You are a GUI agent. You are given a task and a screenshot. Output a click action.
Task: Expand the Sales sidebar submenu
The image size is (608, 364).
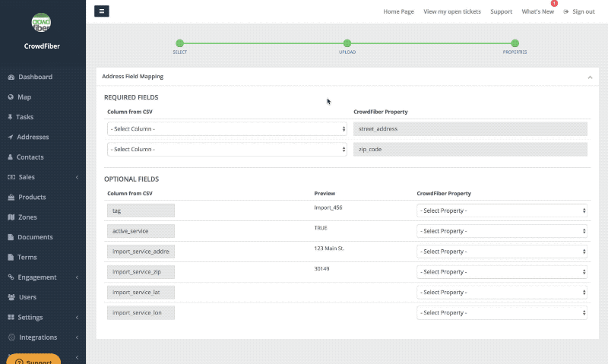coord(77,178)
